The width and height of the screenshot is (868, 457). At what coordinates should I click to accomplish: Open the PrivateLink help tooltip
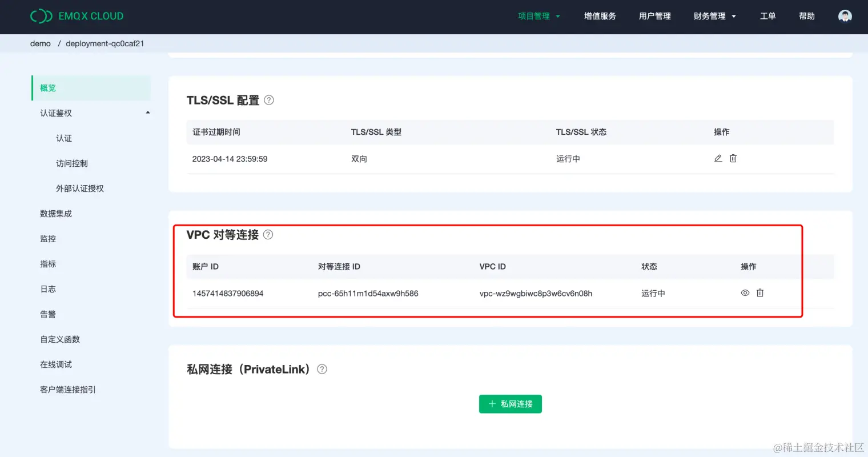click(x=322, y=369)
